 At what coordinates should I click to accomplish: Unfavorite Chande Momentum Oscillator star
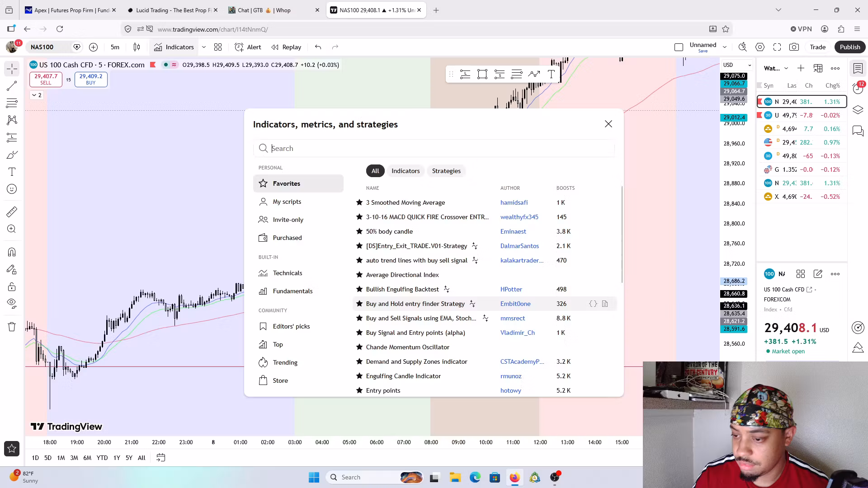pyautogui.click(x=359, y=347)
